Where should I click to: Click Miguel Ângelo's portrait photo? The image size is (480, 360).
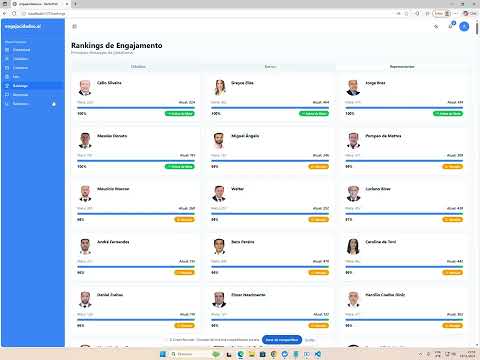(x=219, y=140)
